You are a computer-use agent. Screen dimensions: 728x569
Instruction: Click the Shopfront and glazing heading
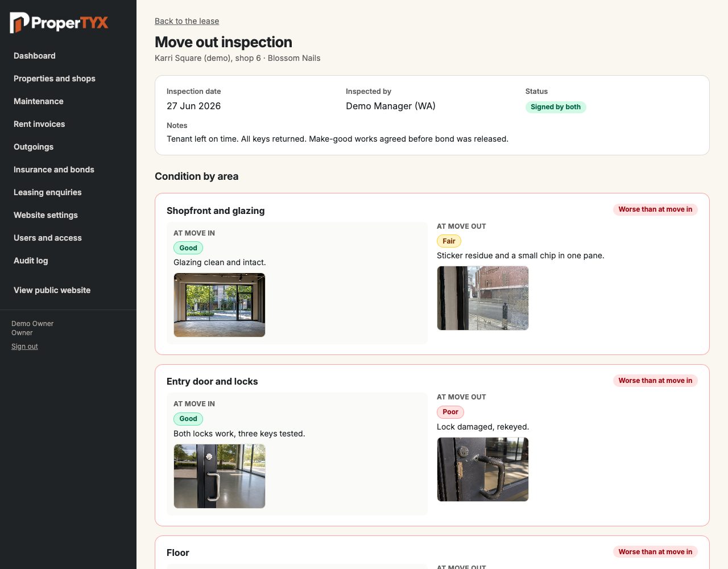[x=216, y=211]
